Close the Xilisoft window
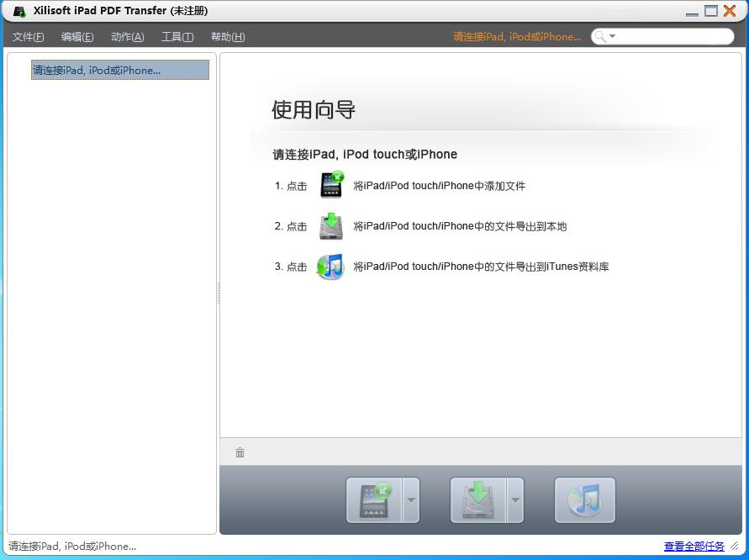749x560 pixels. [730, 11]
